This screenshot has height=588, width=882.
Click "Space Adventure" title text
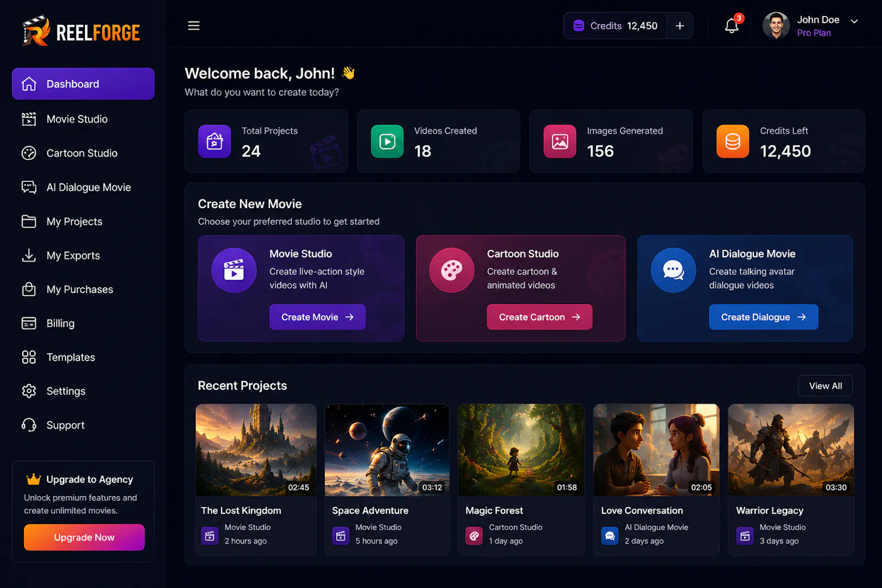[370, 510]
